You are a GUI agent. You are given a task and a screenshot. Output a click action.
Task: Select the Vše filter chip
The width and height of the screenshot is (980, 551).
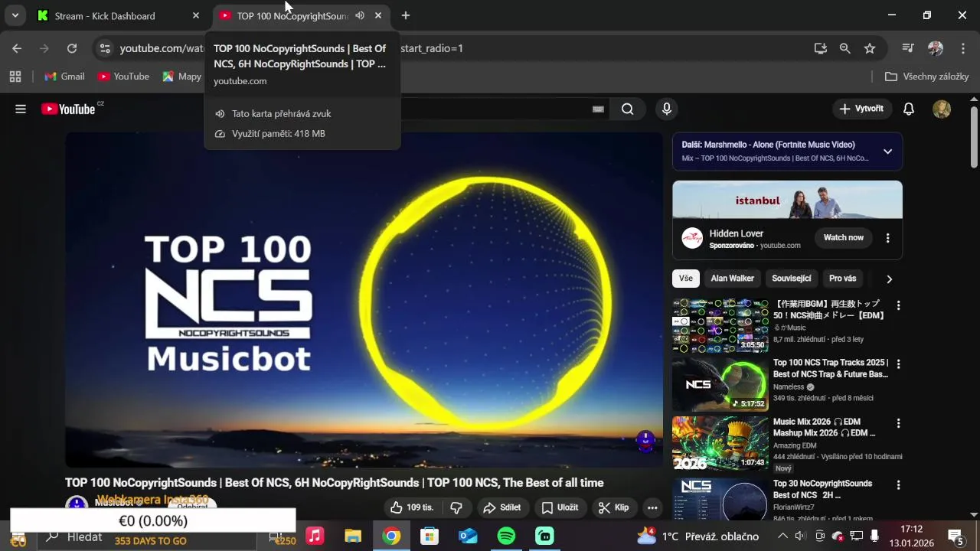(686, 279)
